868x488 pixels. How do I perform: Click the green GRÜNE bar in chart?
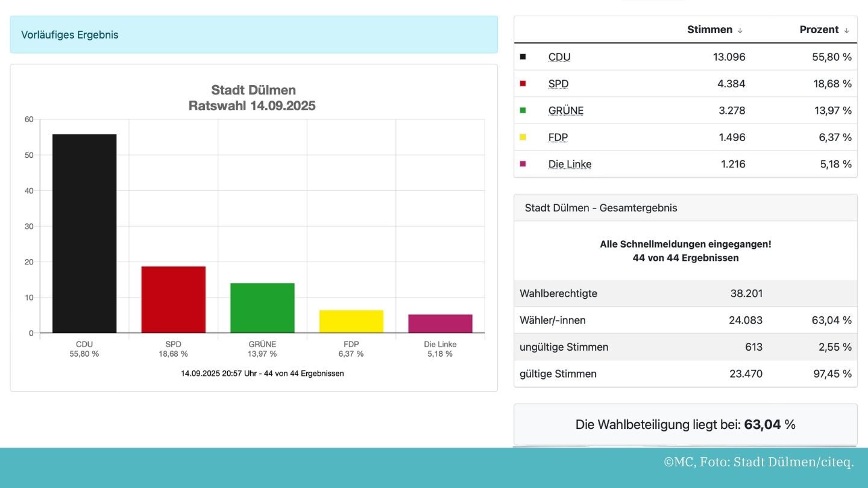click(262, 308)
